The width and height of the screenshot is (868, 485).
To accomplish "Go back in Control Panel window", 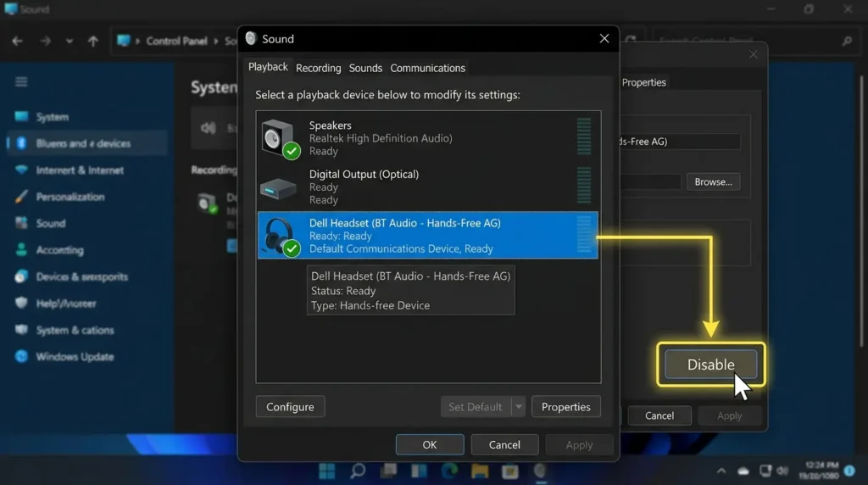I will click(x=17, y=41).
